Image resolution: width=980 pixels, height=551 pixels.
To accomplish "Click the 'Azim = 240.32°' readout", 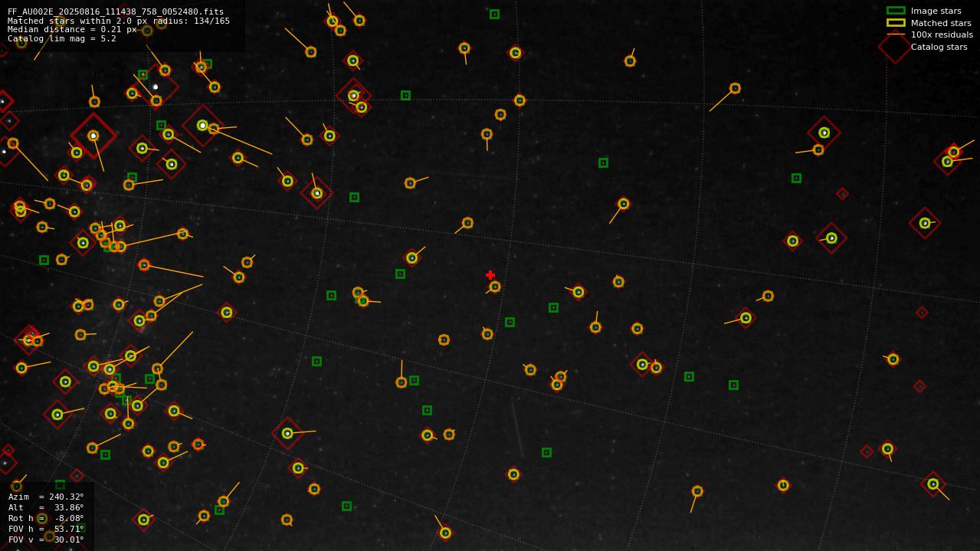I will click(46, 497).
